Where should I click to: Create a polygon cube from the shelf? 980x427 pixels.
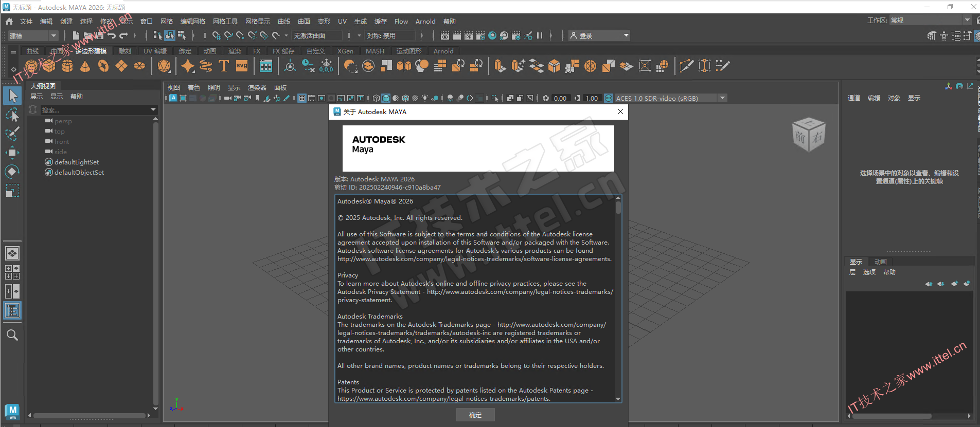[49, 66]
